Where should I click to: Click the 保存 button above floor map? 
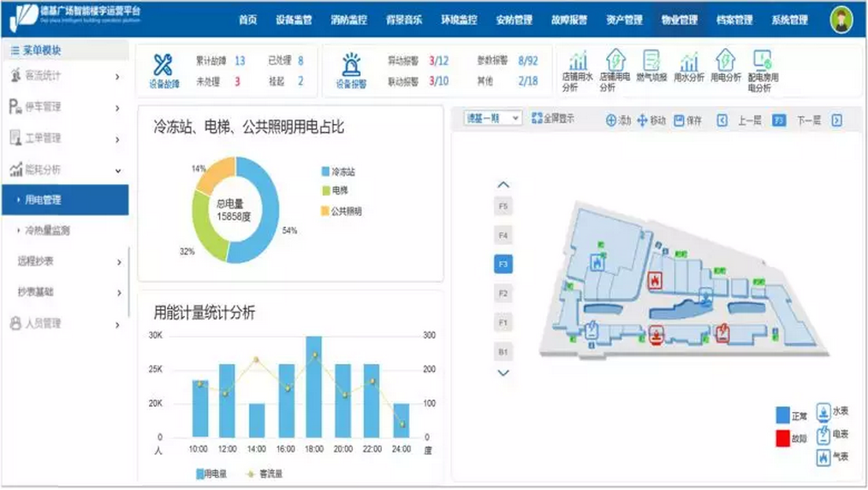pyautogui.click(x=687, y=121)
